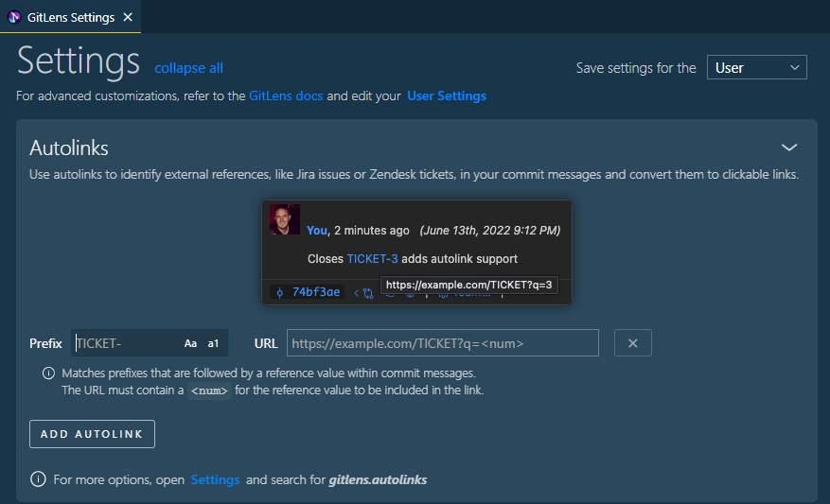Viewport: 830px width, 504px height.
Task: Click the Add Autolink button
Action: (92, 434)
